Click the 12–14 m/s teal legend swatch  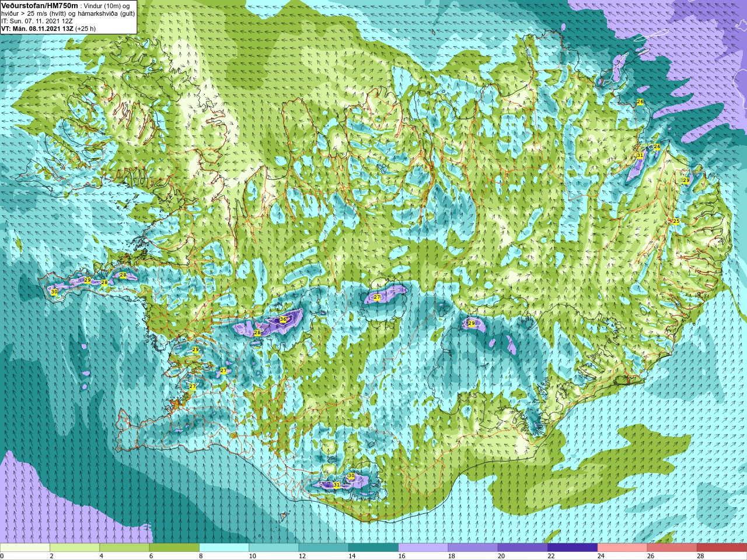coord(323,548)
